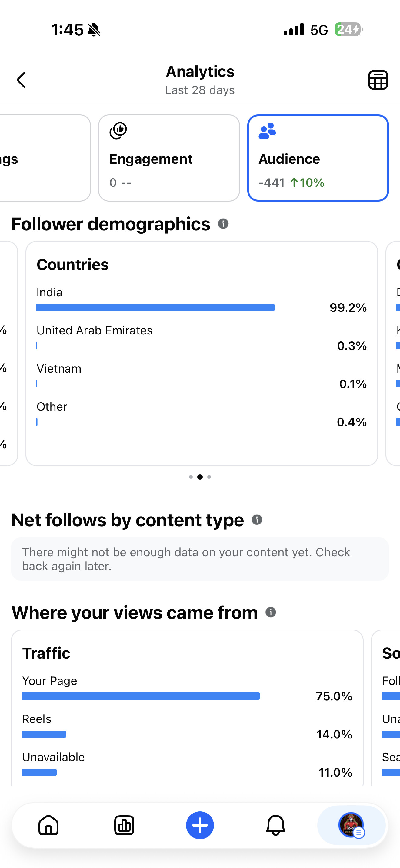Tap the Follower demographics info icon

(223, 223)
